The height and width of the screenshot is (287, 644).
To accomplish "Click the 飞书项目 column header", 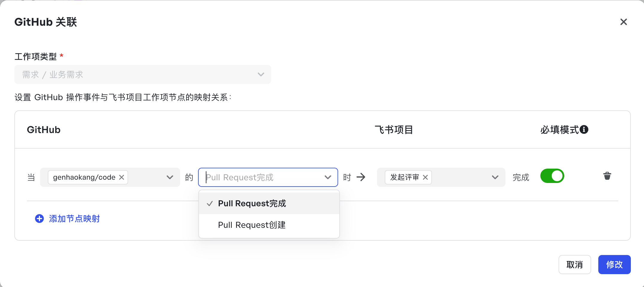I will click(394, 130).
